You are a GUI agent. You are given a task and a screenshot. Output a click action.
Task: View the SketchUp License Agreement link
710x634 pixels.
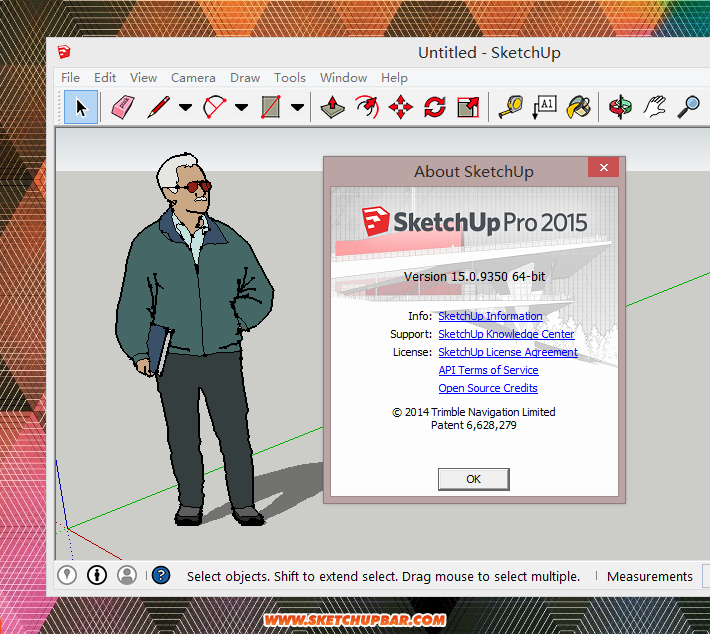point(508,352)
